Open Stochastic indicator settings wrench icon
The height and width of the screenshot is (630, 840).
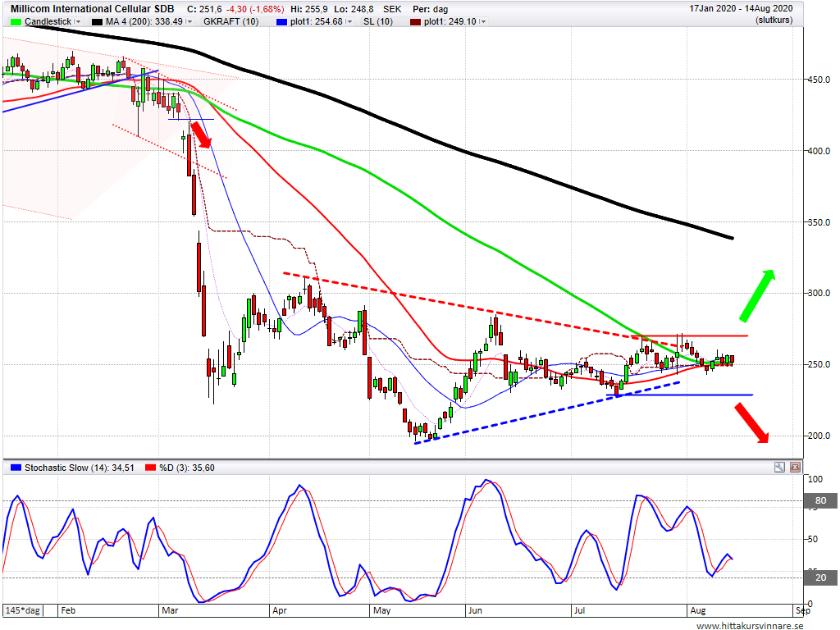tap(779, 467)
